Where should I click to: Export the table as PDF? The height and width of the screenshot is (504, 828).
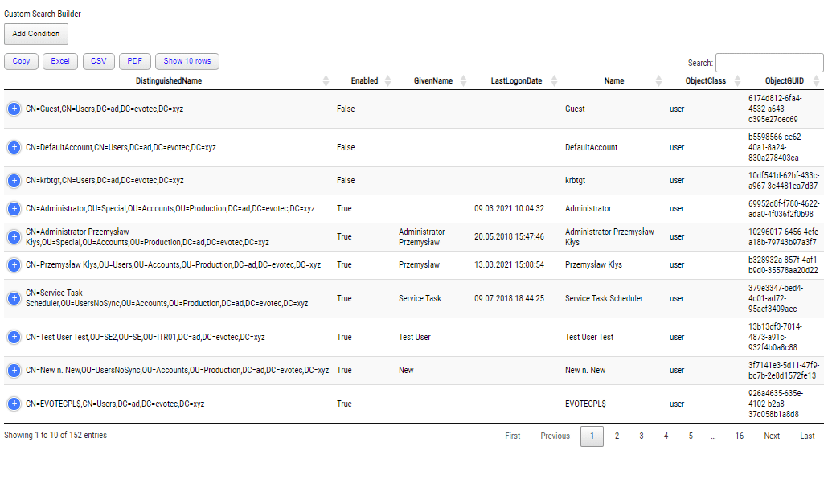[x=134, y=60]
